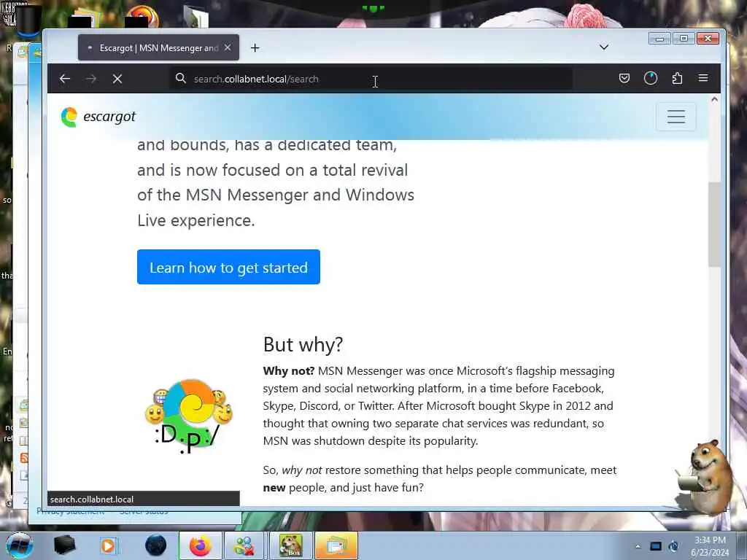Open the top hat desktop icon
Viewport: 747px width, 560px height.
pos(28,20)
